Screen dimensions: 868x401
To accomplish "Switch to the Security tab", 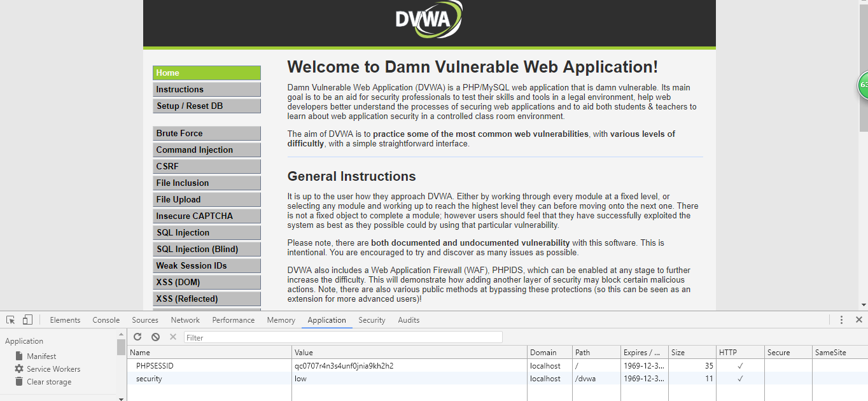I will click(x=372, y=320).
